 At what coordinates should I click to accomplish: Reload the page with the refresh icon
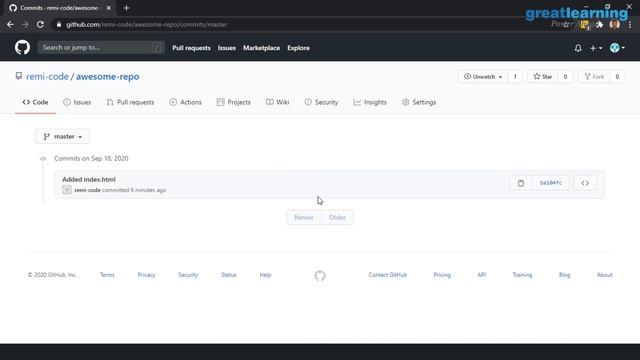tap(40, 24)
